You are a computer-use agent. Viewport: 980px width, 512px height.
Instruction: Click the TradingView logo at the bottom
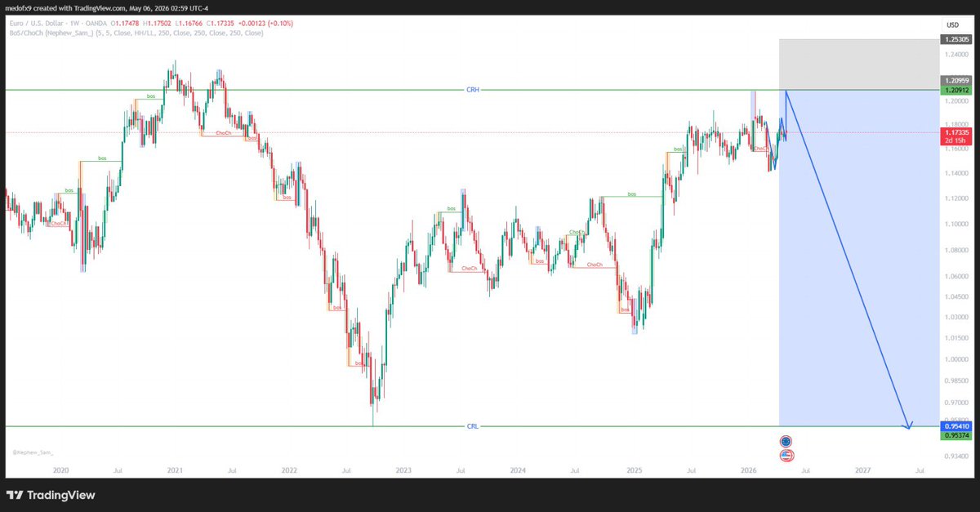point(51,495)
